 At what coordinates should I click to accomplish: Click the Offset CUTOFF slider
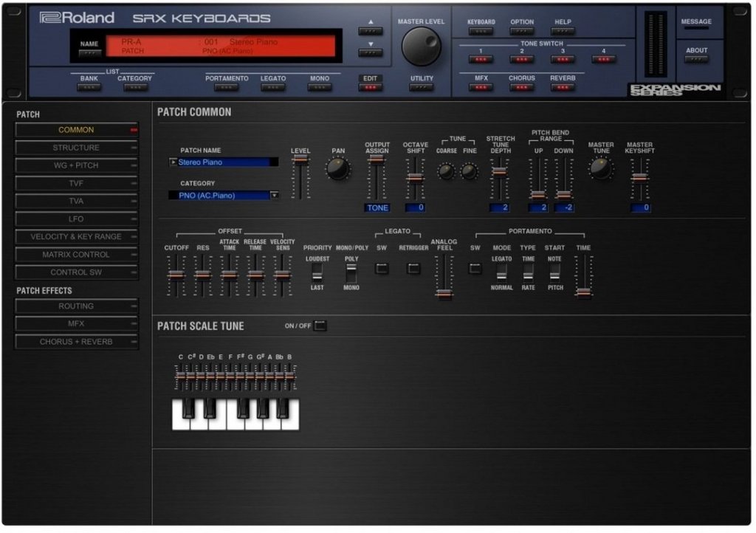pyautogui.click(x=176, y=275)
